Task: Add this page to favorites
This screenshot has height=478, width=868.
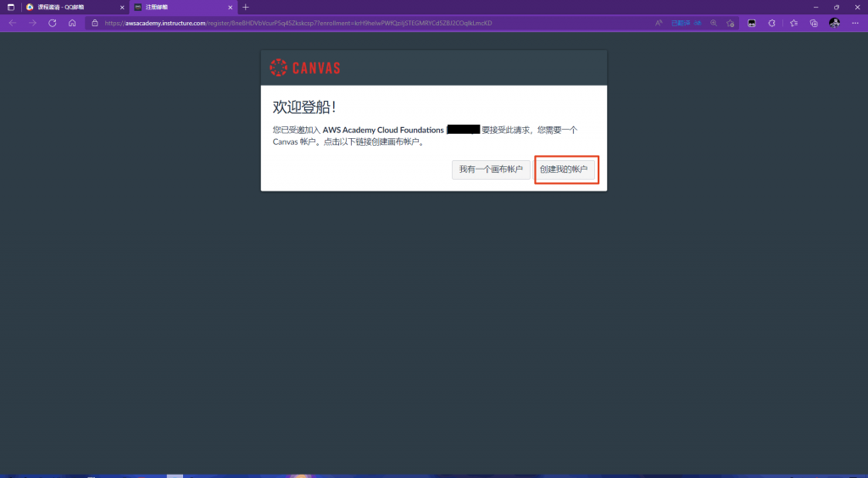Action: (730, 23)
